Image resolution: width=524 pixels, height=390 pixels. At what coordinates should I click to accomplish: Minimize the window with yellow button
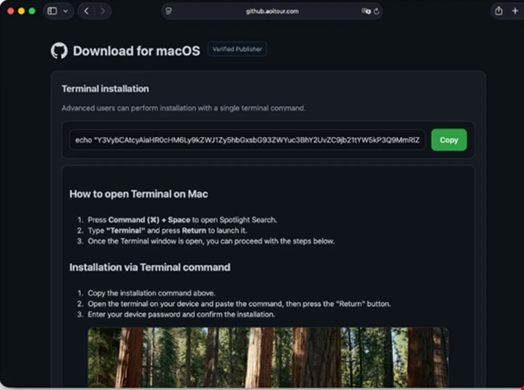(21, 11)
